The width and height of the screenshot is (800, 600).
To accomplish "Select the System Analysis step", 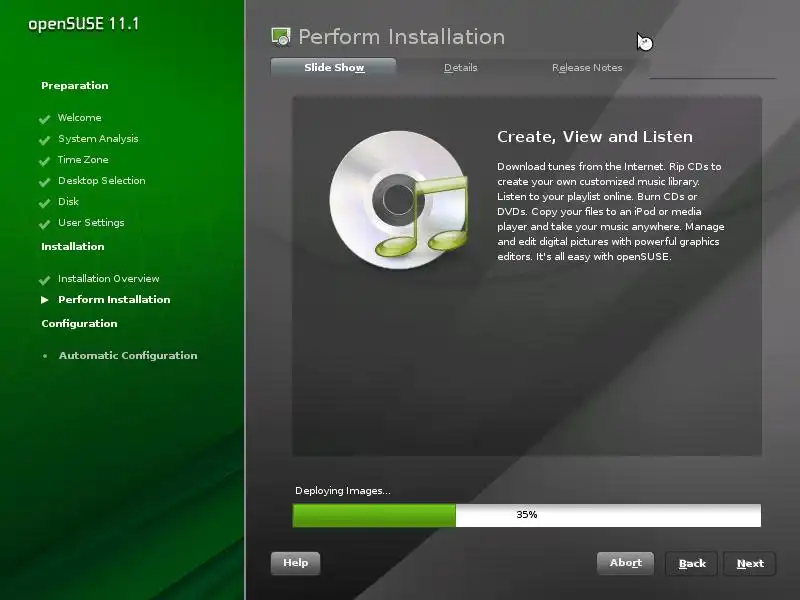I will [x=98, y=139].
